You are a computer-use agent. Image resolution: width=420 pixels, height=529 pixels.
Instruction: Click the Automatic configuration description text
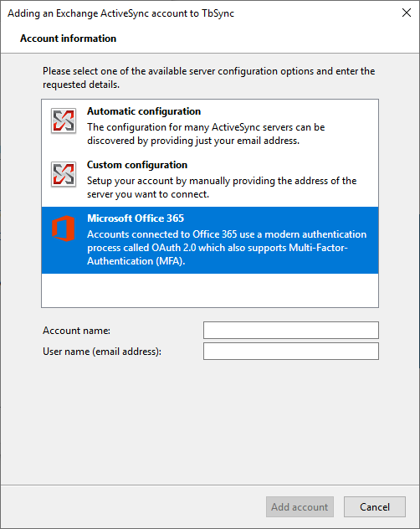[x=206, y=134]
